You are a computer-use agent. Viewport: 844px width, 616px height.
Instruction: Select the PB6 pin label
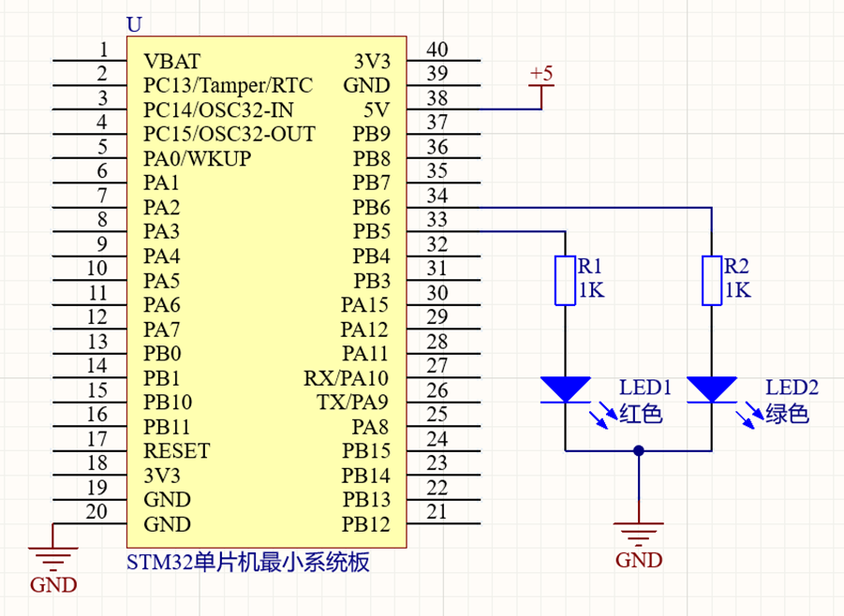[x=372, y=207]
